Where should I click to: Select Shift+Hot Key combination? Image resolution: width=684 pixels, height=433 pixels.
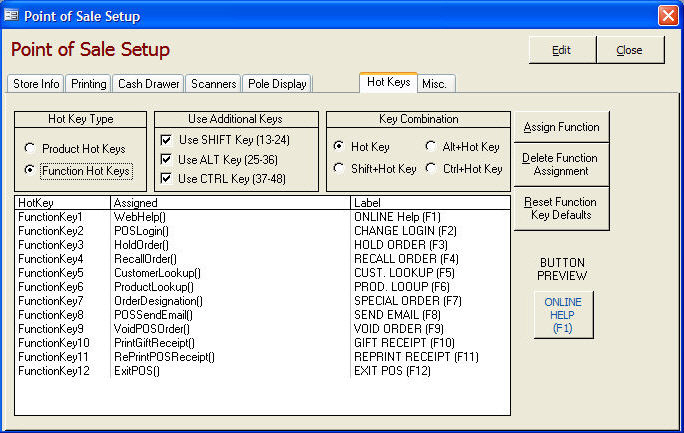point(341,169)
